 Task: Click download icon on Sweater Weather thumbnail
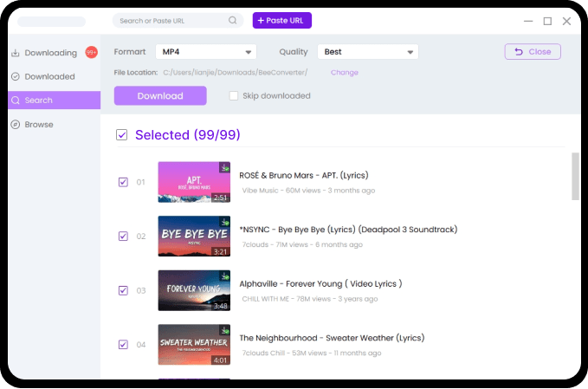(x=224, y=330)
